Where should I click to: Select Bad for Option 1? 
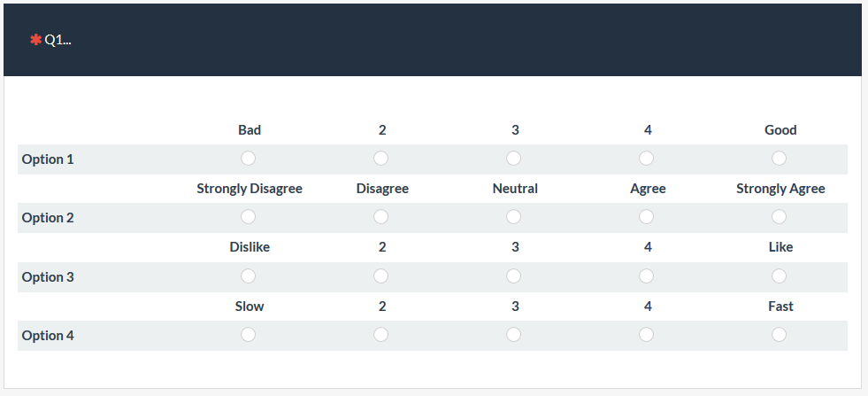pyautogui.click(x=249, y=159)
